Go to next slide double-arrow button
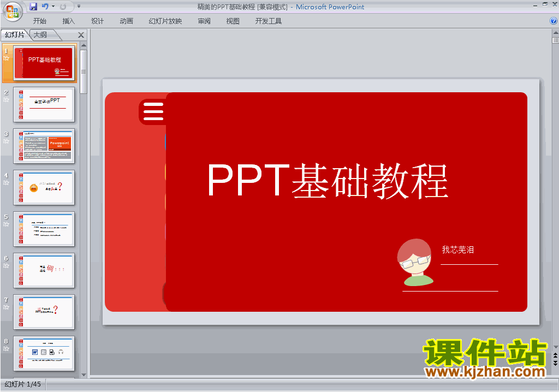Image resolution: width=559 pixels, height=392 pixels. point(555,363)
